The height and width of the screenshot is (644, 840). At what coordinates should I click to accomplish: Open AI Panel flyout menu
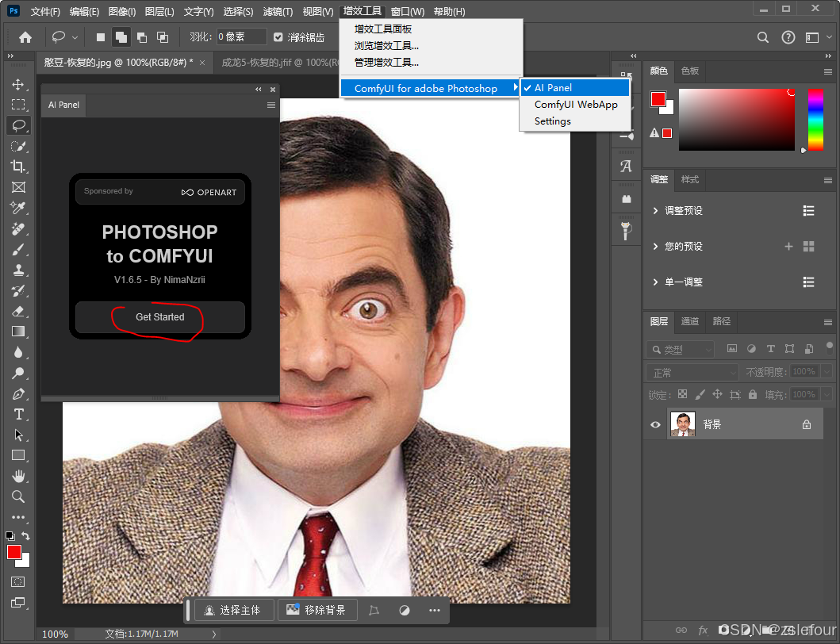point(271,105)
